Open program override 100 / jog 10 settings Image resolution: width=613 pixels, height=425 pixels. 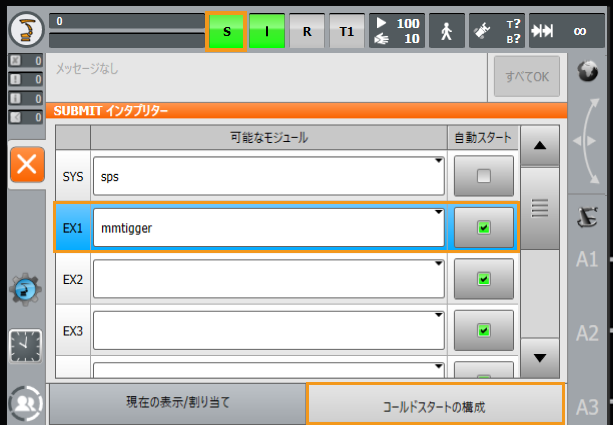397,31
